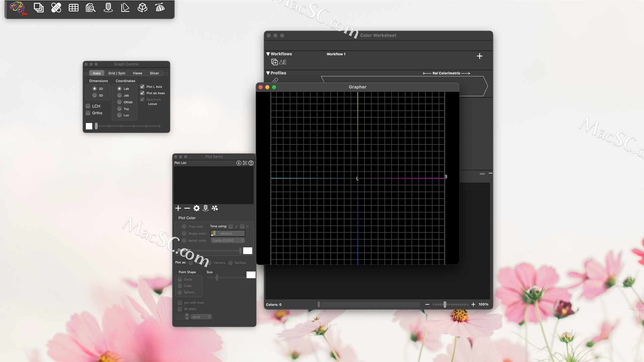Uncheck Plot ab Axes
644x362 pixels.
click(x=142, y=93)
